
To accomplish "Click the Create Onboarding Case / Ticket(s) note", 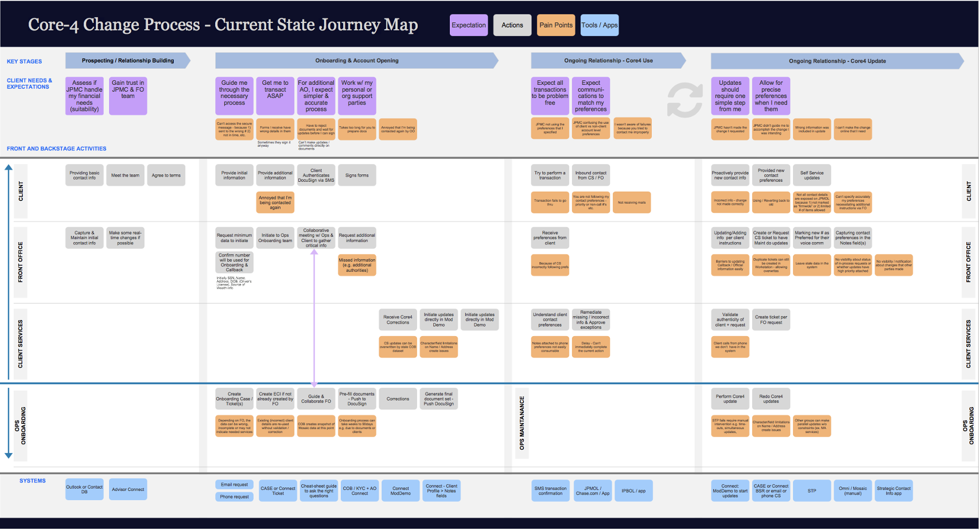I will (234, 398).
